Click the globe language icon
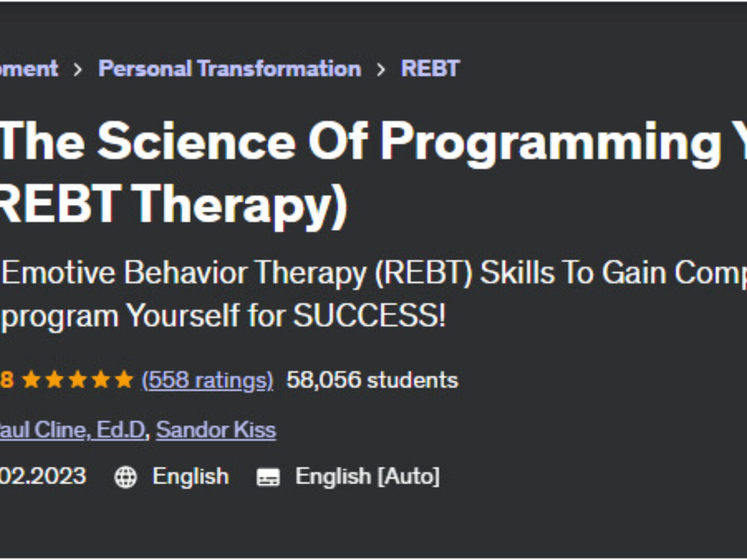Screen dimensions: 747x560 [125, 477]
